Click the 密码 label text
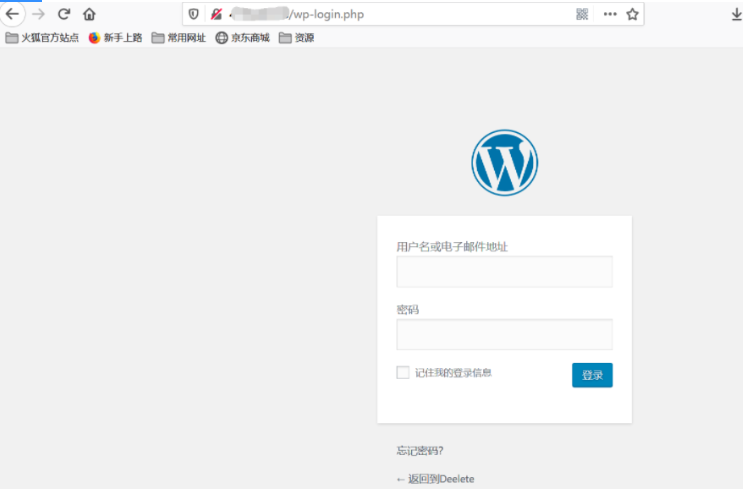Viewport: 743px width, 489px height. tap(408, 310)
